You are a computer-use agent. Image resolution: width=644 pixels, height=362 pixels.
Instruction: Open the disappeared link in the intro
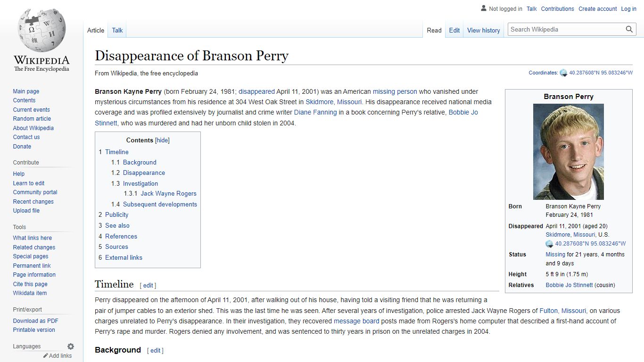(256, 91)
